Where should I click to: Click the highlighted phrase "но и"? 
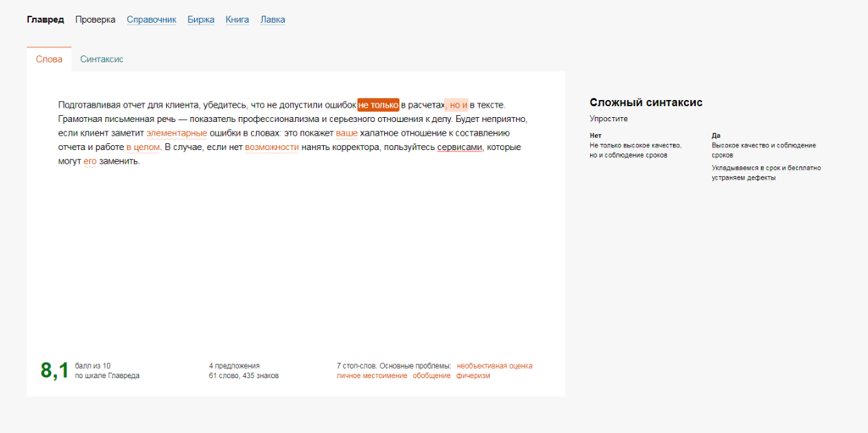point(458,105)
